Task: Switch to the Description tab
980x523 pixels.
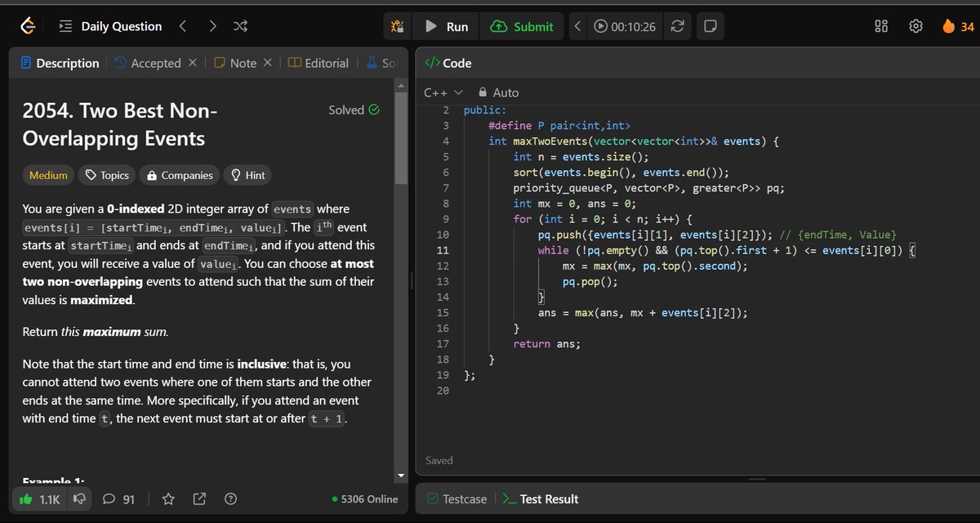Action: (x=60, y=63)
